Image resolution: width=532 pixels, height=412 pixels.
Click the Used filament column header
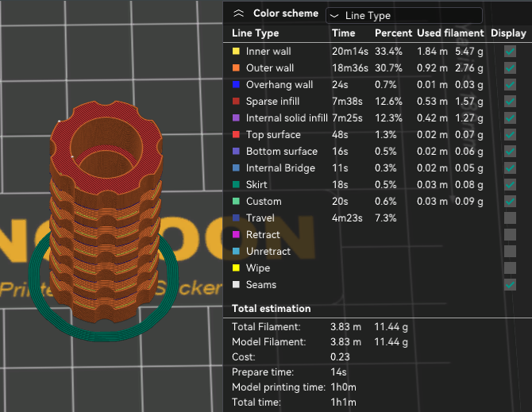tap(450, 33)
